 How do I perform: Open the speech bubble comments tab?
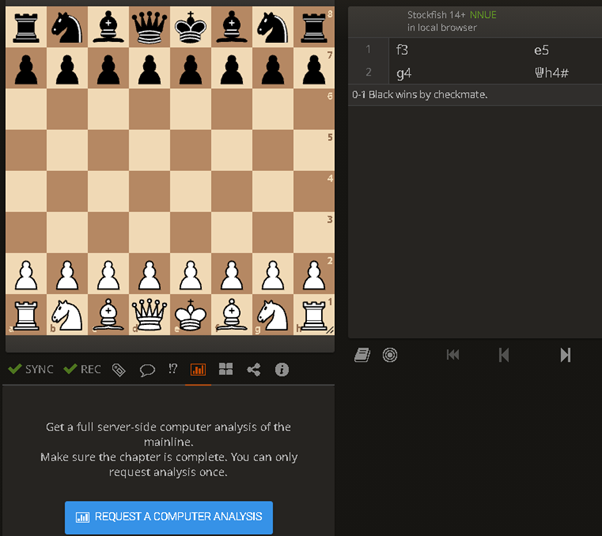(147, 370)
